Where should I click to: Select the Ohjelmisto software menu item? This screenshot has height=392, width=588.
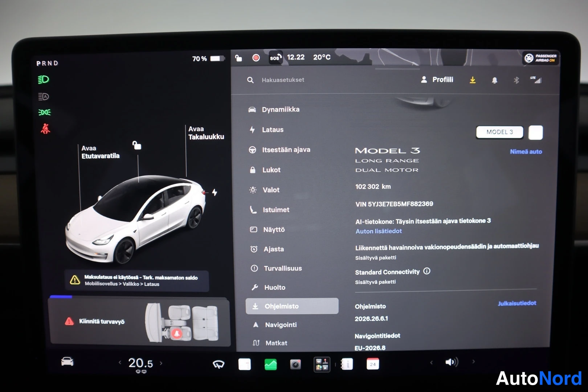pos(292,306)
